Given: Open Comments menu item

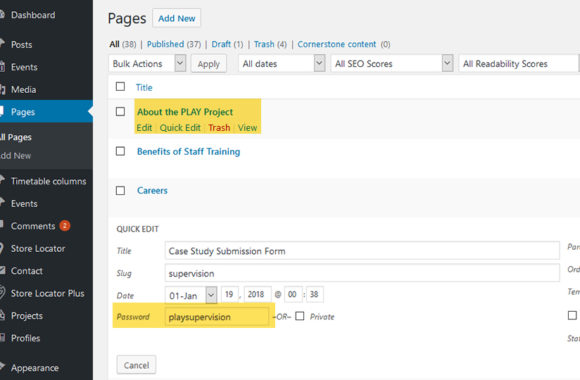Looking at the screenshot, I should coord(33,226).
